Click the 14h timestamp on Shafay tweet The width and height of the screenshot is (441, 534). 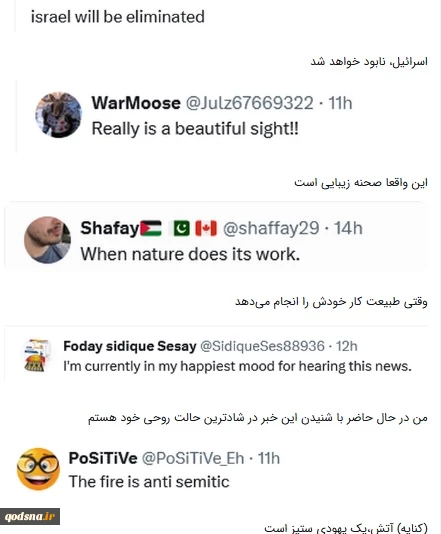[348, 229]
